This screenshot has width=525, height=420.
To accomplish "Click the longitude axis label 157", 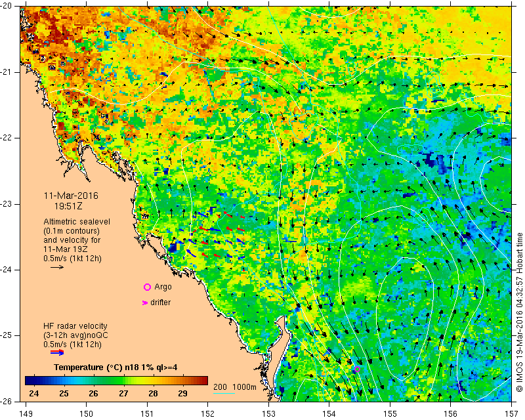I will (x=511, y=414).
